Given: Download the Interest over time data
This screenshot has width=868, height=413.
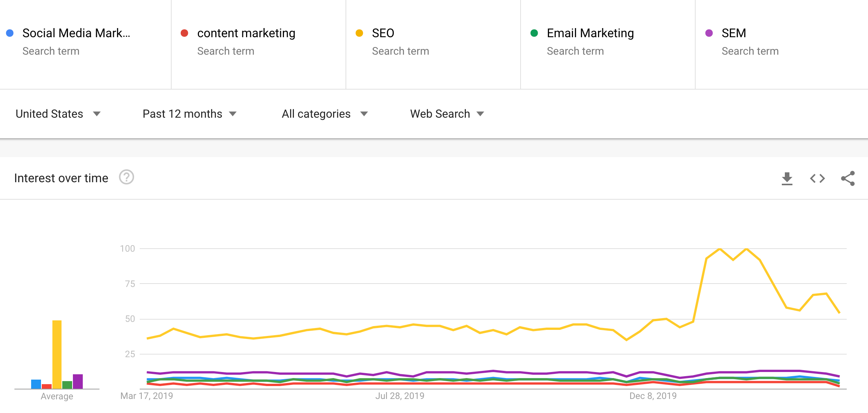Looking at the screenshot, I should (787, 178).
